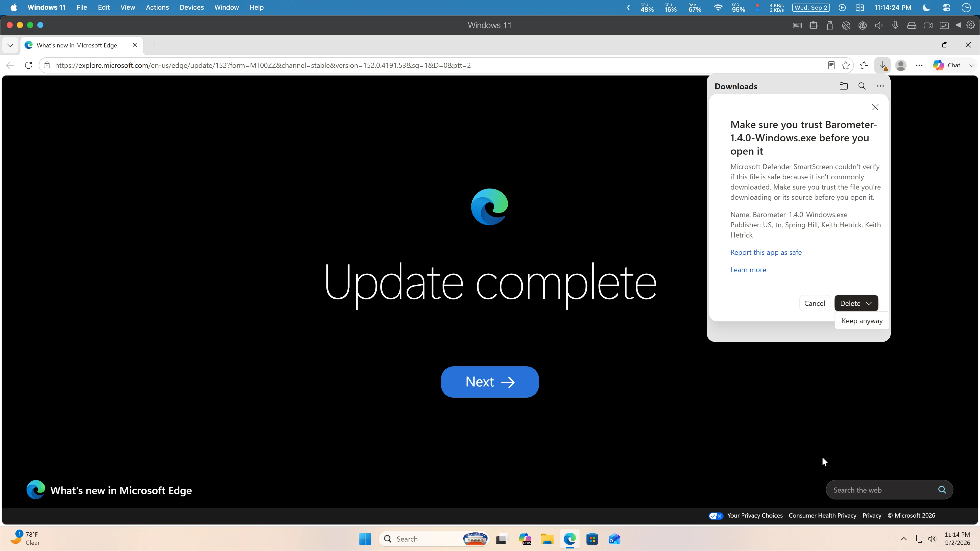The height and width of the screenshot is (551, 980).
Task: Open the tab actions menu chevron
Action: point(10,45)
